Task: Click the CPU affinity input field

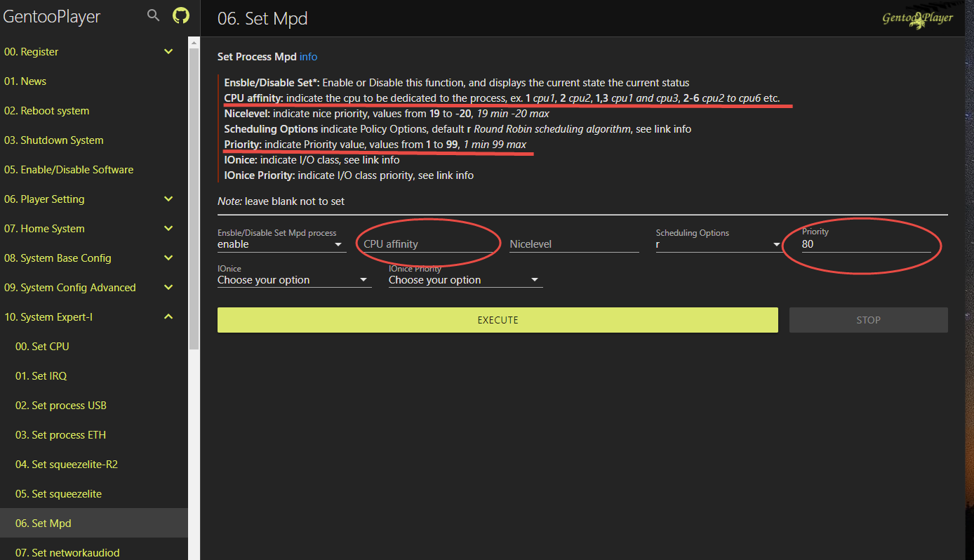Action: (x=427, y=244)
